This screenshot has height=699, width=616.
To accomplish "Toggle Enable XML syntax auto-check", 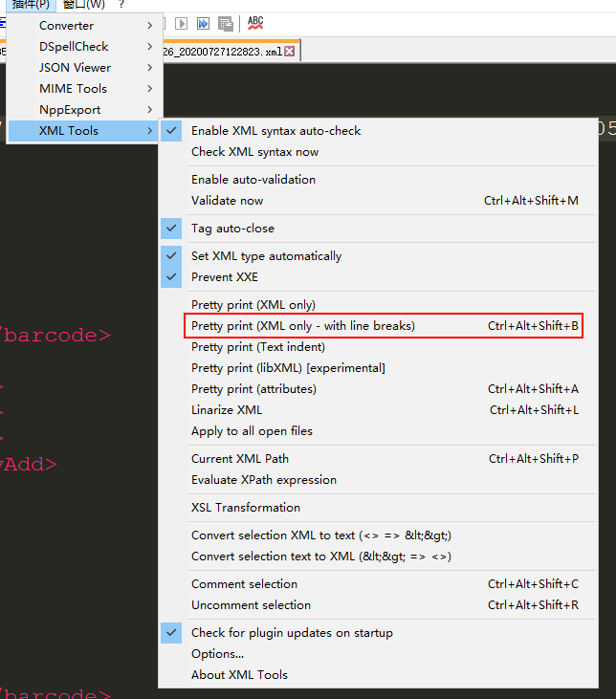I will pyautogui.click(x=378, y=131).
